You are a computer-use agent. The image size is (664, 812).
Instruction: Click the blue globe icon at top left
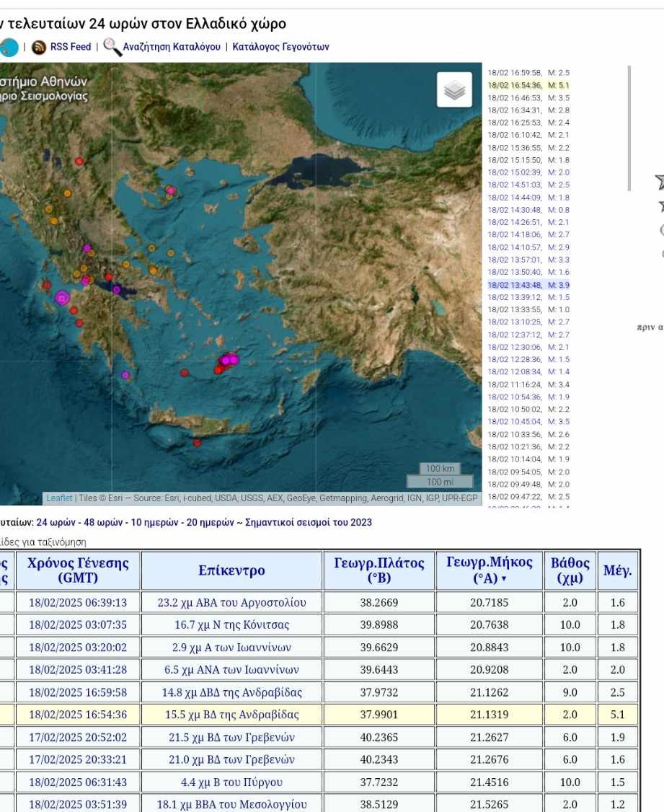pos(9,48)
